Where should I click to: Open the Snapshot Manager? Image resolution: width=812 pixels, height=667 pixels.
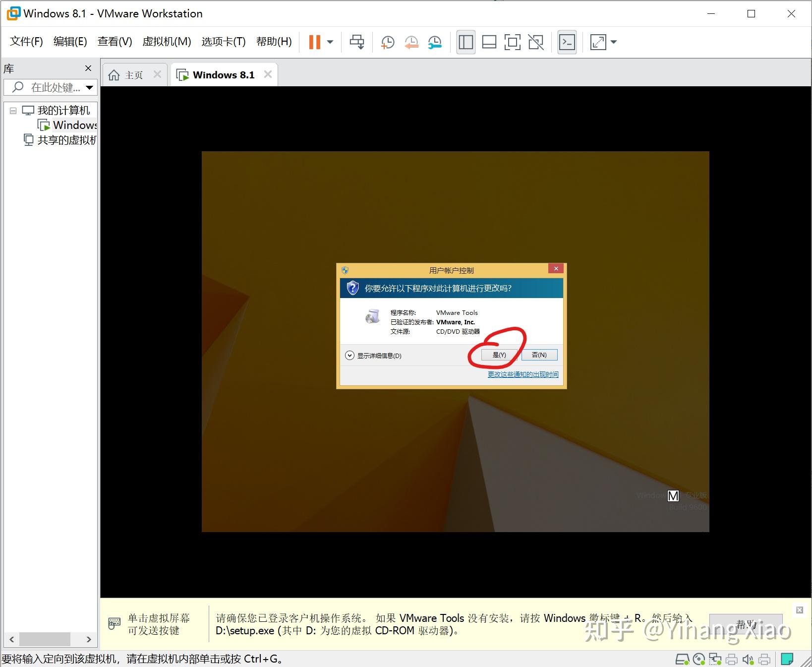click(x=435, y=42)
